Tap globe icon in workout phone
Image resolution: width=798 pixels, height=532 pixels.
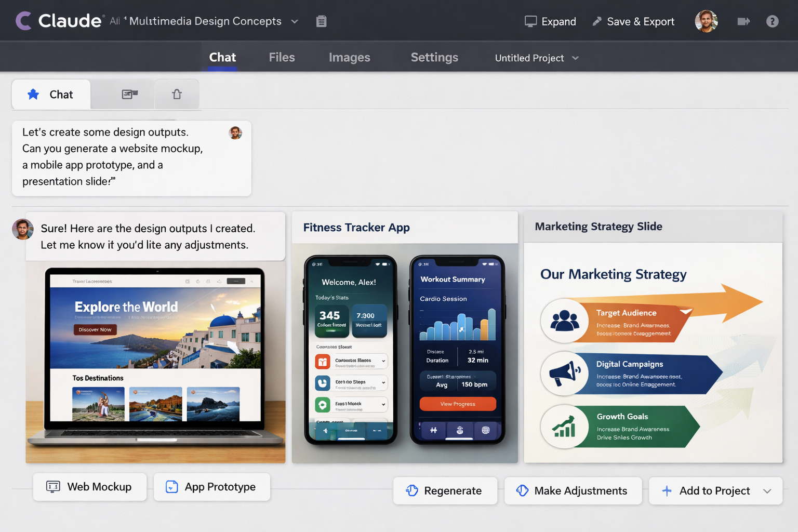point(485,430)
